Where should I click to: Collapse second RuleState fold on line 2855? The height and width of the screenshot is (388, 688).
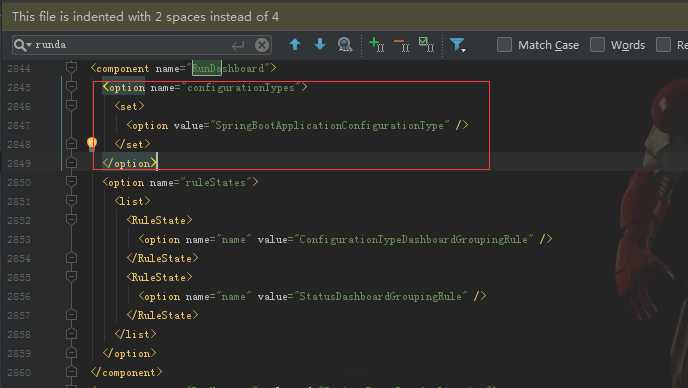(71, 276)
